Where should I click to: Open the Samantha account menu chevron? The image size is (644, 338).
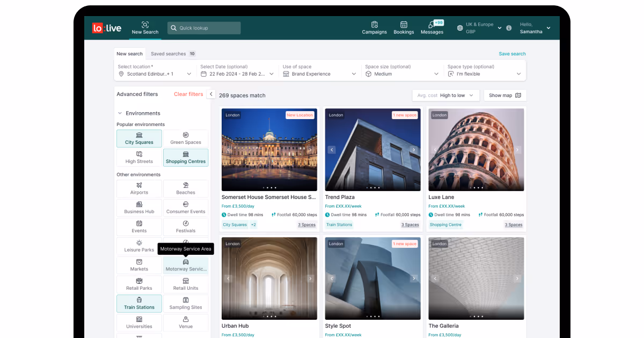[x=548, y=28]
